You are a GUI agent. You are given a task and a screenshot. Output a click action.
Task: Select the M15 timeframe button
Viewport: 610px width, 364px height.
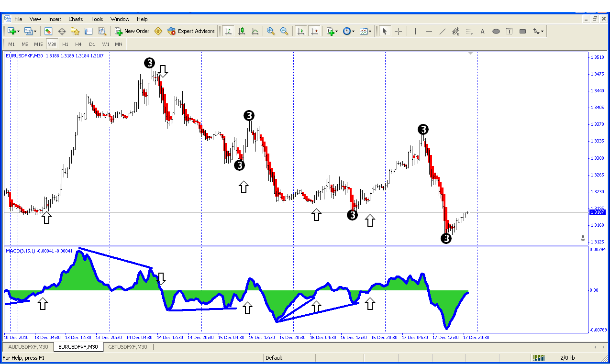coord(38,44)
